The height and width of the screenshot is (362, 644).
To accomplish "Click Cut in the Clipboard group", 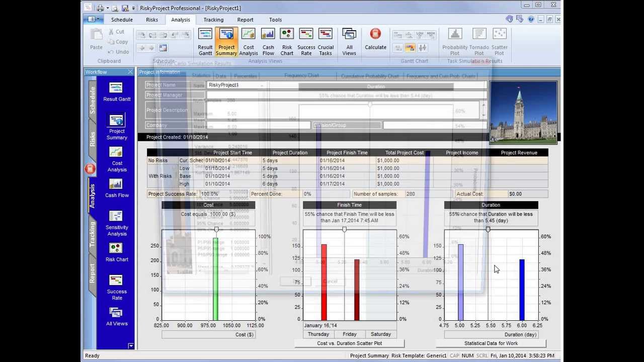I will pyautogui.click(x=116, y=32).
